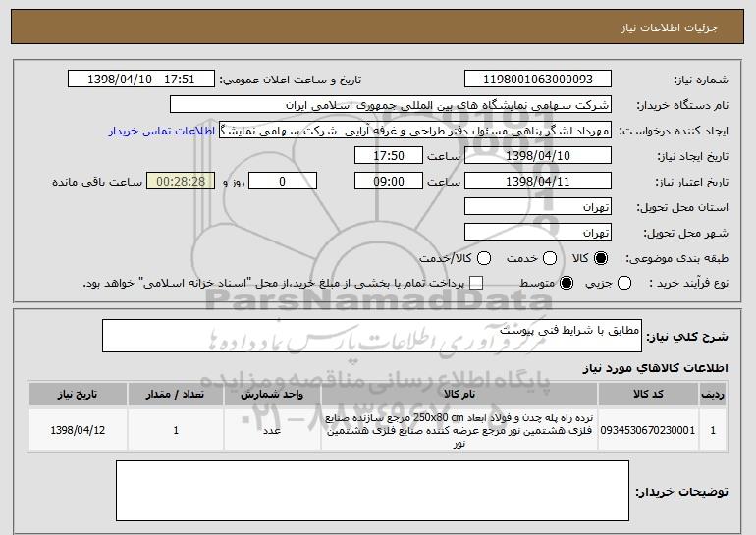Screen dimensions: 756x535
Task: Choose the متوسط purchase process option
Action: click(567, 284)
